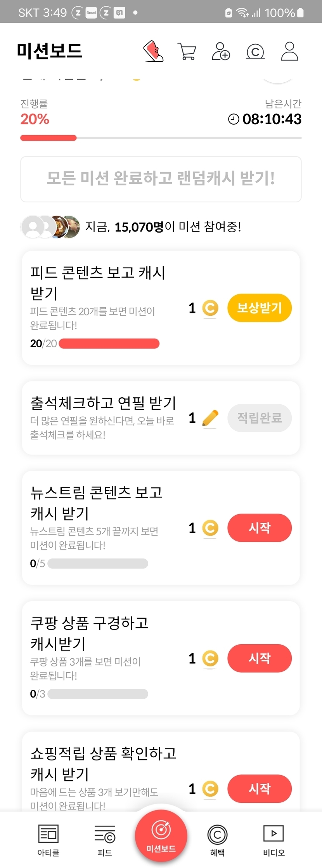Tap the clock icon beside remaining time
Image resolution: width=322 pixels, height=868 pixels.
(234, 119)
